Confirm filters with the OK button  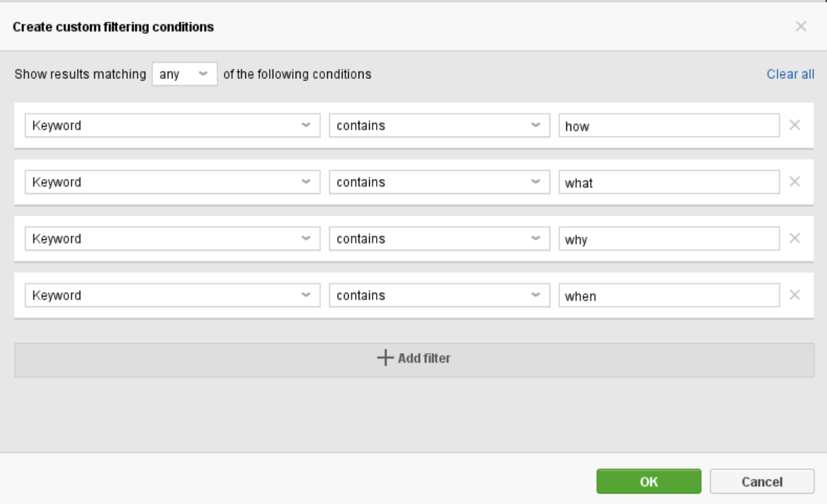tap(649, 482)
